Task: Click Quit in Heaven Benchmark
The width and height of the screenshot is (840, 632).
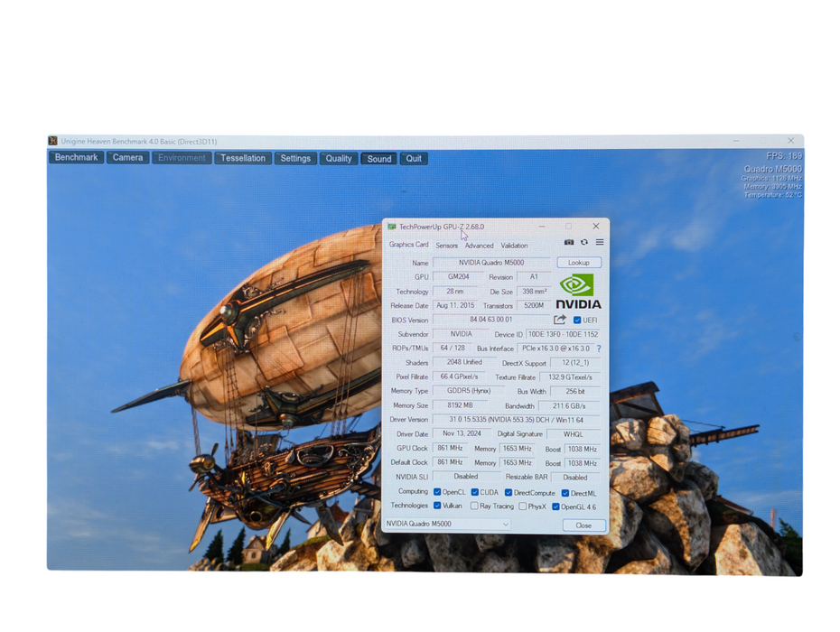Action: coord(414,159)
